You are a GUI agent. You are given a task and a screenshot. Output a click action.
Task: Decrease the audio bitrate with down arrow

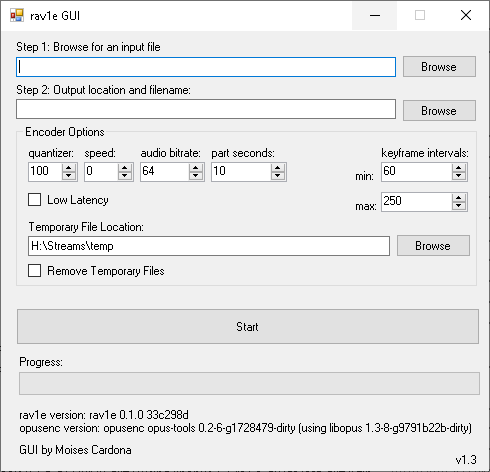click(196, 176)
